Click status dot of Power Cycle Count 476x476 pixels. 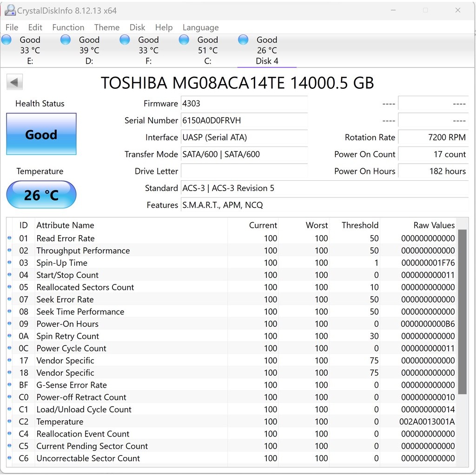(9, 348)
